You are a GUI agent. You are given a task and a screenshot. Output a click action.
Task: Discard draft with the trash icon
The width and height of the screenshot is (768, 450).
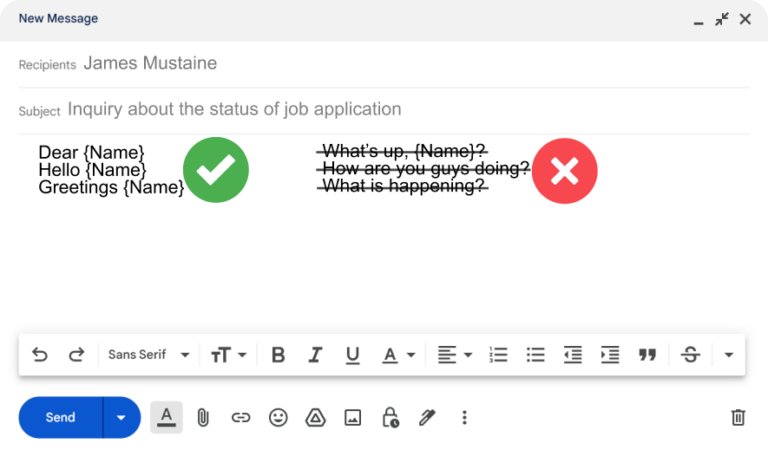(x=738, y=418)
